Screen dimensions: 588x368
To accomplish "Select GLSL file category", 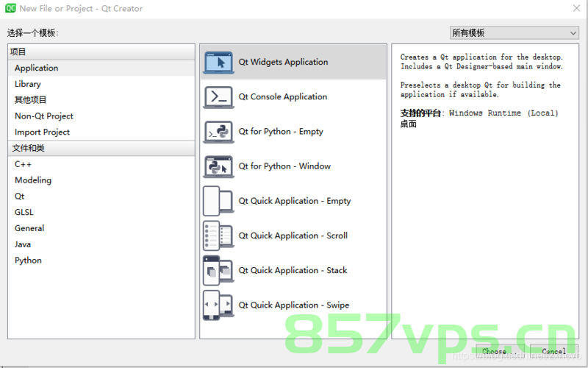I will click(x=101, y=212).
